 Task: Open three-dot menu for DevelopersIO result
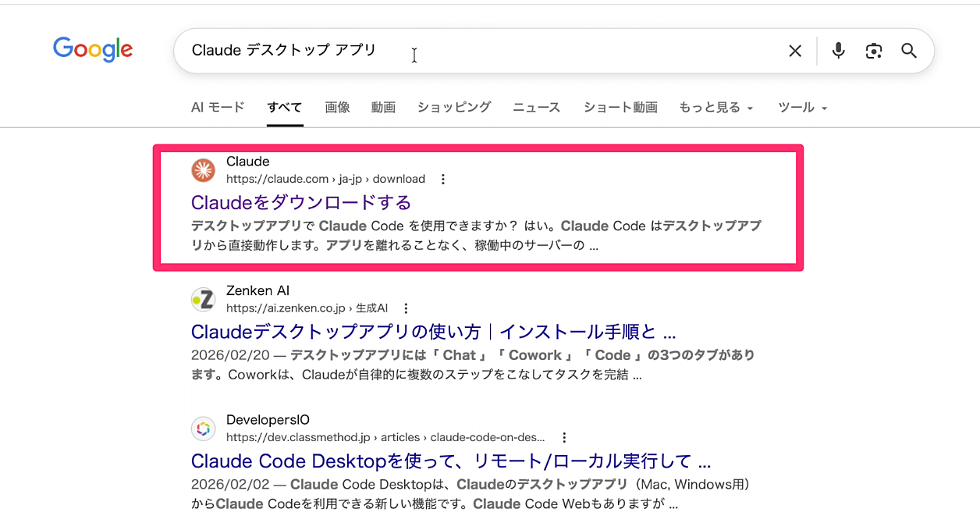pos(564,438)
